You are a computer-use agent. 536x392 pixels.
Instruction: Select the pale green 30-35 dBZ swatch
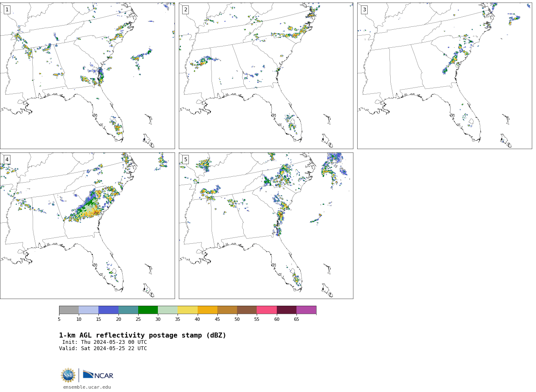pos(167,310)
